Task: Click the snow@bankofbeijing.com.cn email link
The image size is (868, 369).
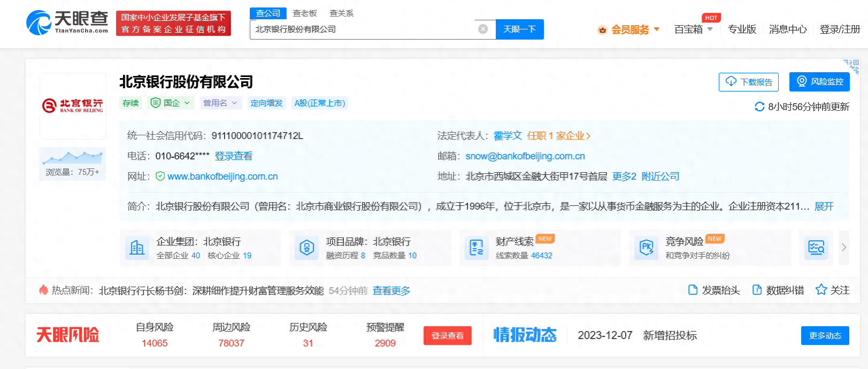Action: [525, 156]
